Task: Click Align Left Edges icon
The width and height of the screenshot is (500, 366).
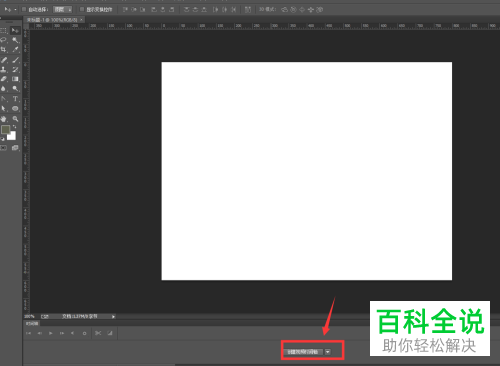Action: point(154,10)
